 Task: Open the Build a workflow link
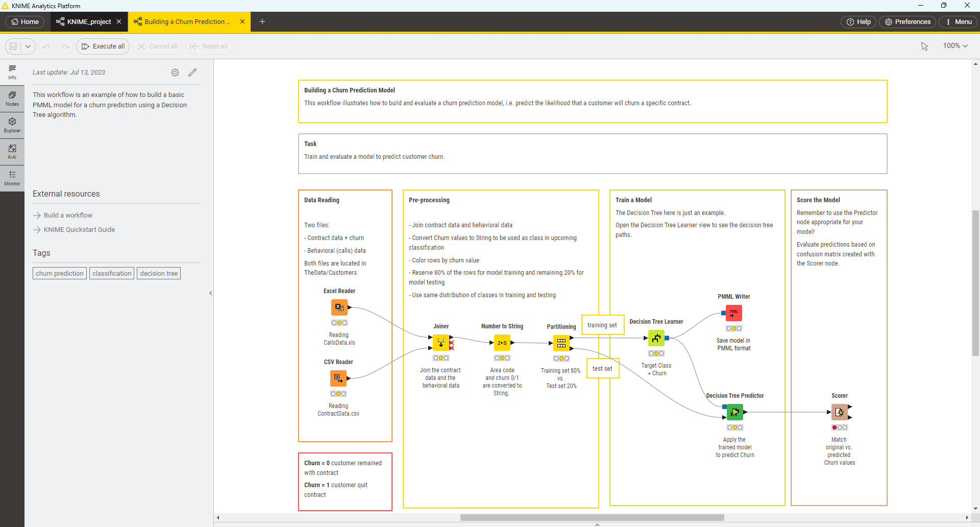(x=68, y=215)
